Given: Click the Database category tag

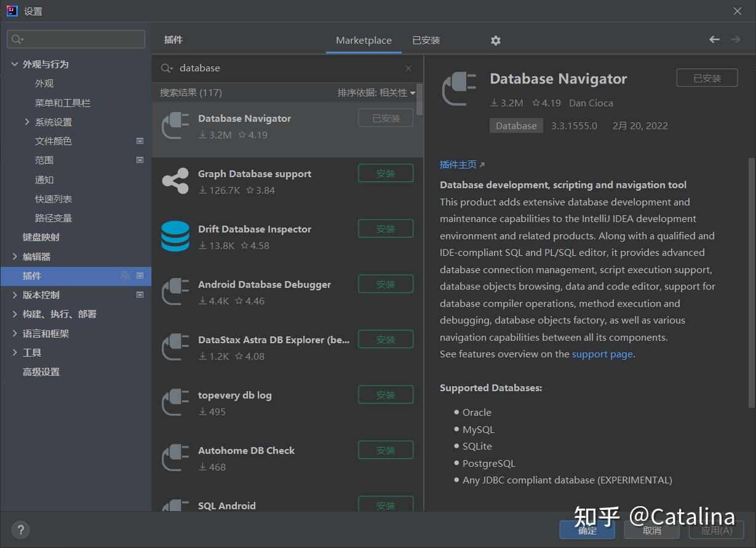Looking at the screenshot, I should tap(516, 125).
